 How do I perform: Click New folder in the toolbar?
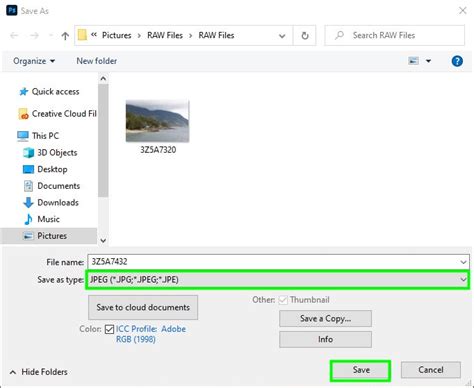[x=97, y=61]
